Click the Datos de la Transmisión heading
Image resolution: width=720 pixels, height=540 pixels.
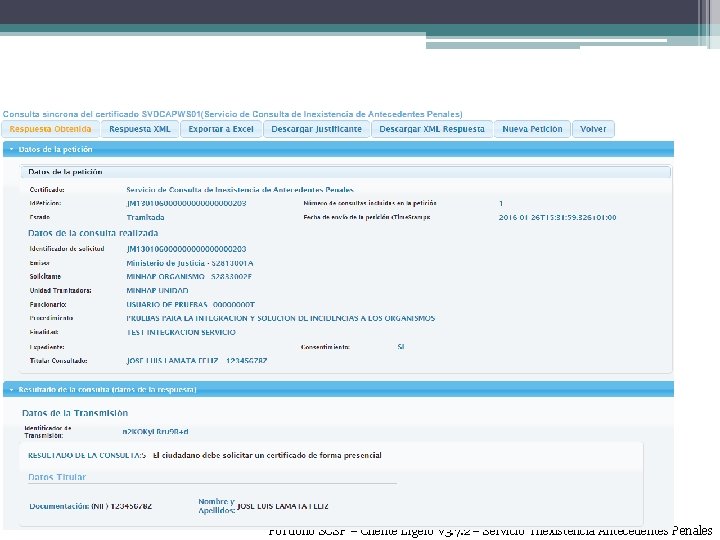[75, 413]
